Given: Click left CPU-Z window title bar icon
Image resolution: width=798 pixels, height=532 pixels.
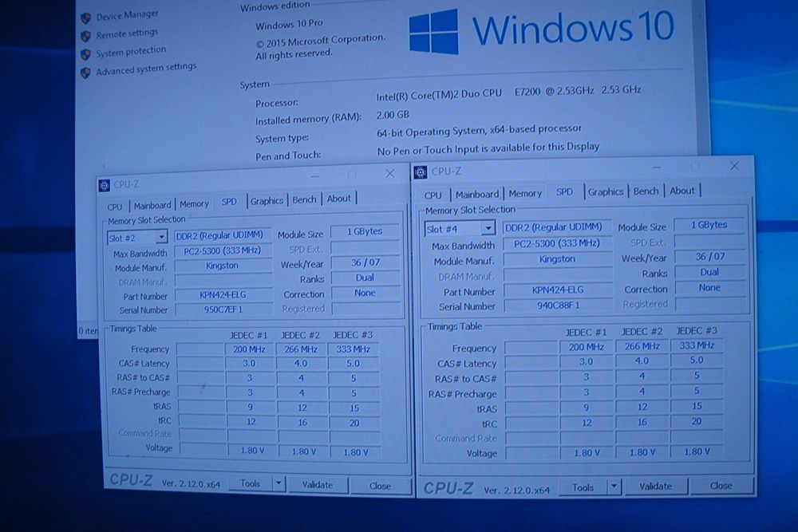Looking at the screenshot, I should 105,186.
